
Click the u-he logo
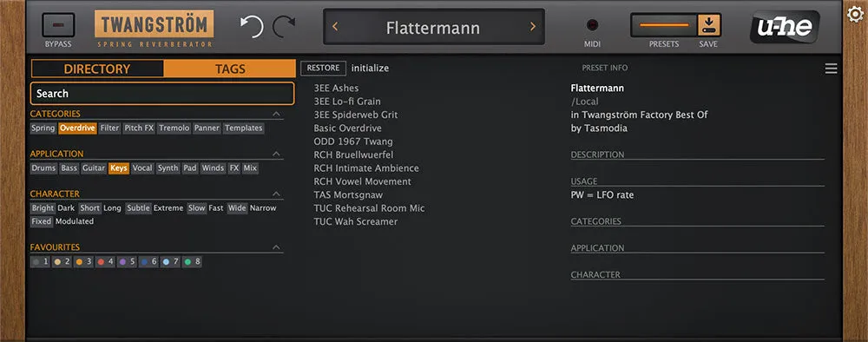coord(785,27)
